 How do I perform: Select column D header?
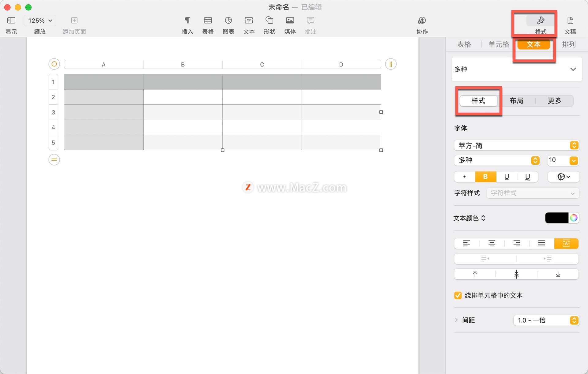click(x=341, y=64)
